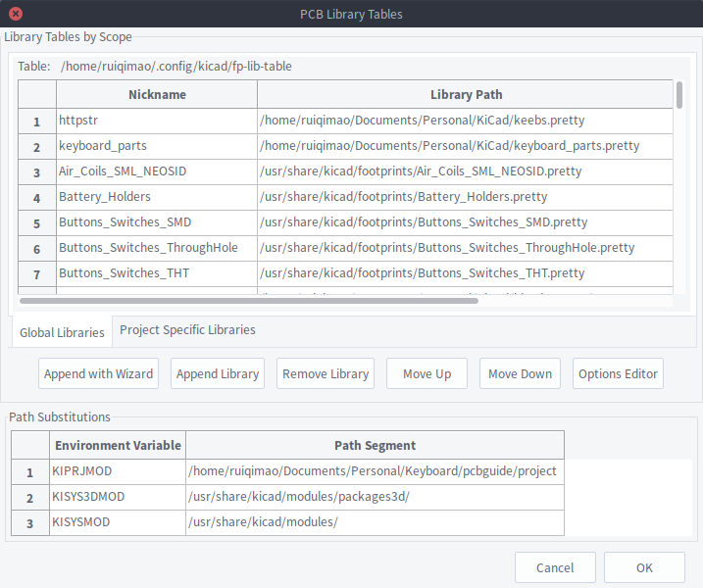Open the Options Editor
This screenshot has height=588, width=703.
point(618,373)
